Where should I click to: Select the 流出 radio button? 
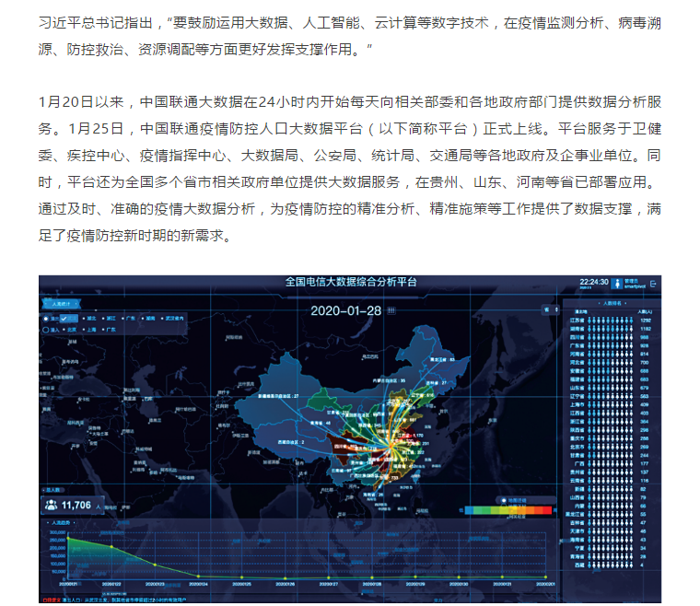click(x=45, y=319)
